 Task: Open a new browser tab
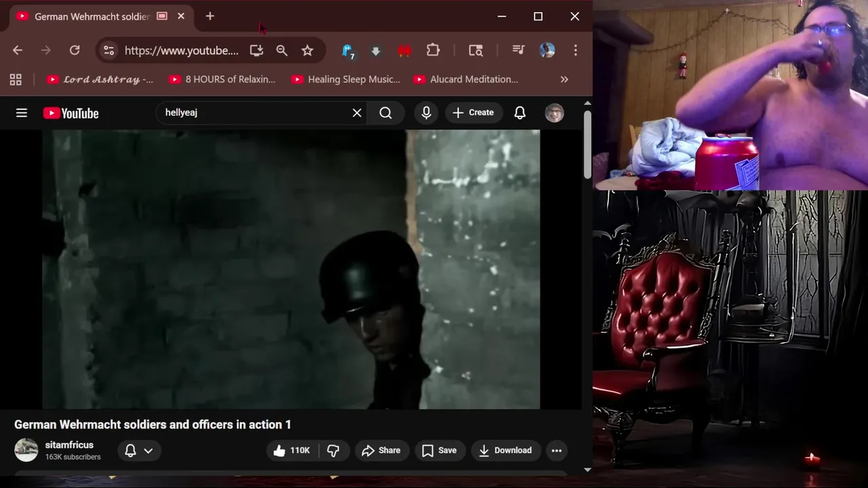210,16
